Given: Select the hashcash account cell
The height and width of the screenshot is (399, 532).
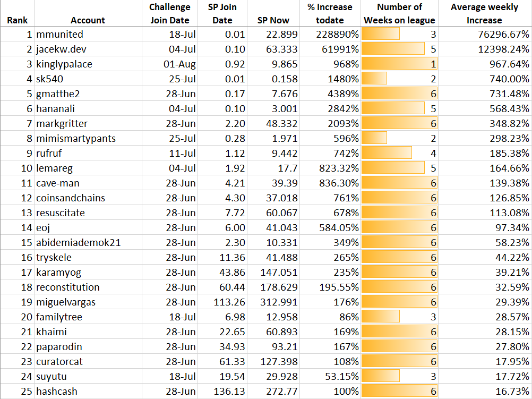Looking at the screenshot, I should tap(88, 391).
